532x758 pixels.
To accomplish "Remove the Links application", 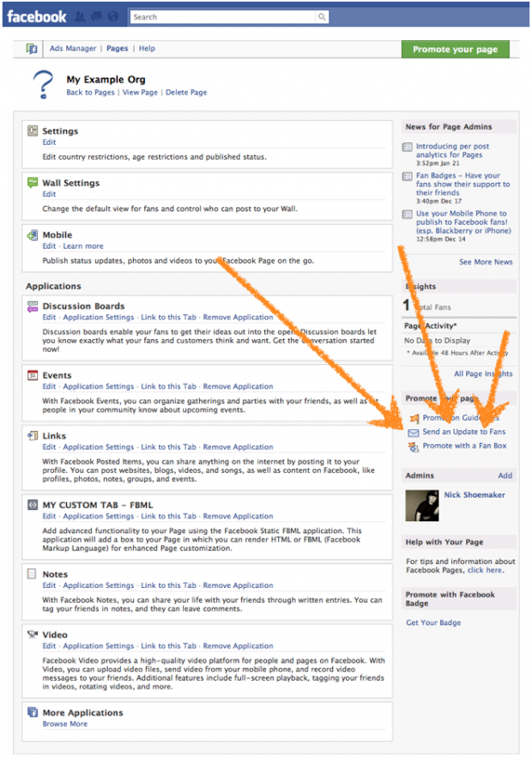I will tap(238, 446).
